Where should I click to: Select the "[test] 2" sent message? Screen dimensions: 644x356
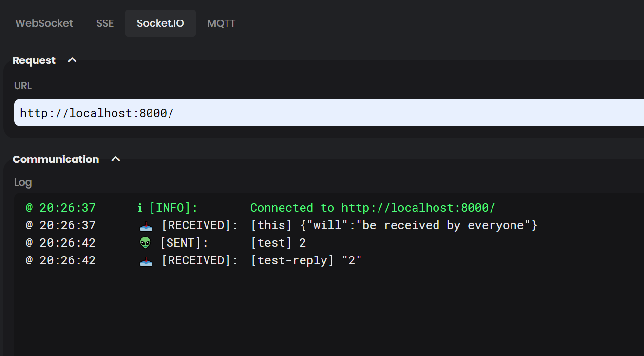click(278, 243)
